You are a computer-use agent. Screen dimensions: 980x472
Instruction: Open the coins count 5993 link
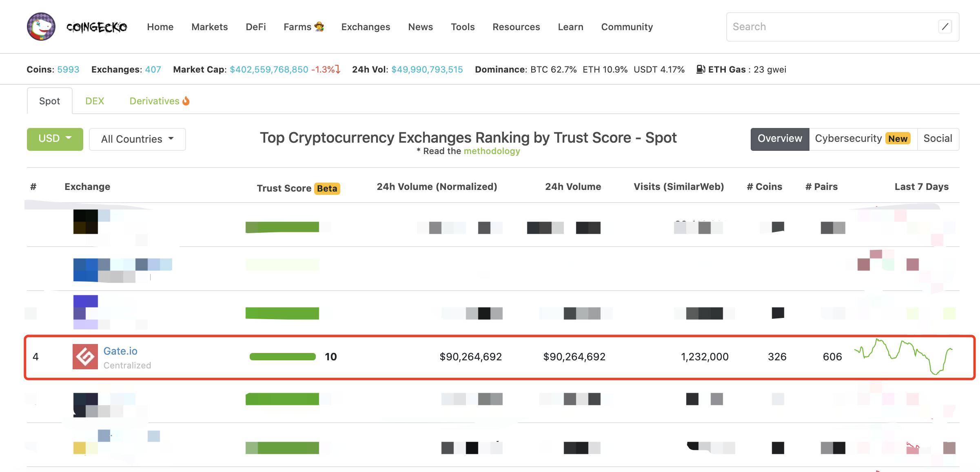click(x=68, y=69)
